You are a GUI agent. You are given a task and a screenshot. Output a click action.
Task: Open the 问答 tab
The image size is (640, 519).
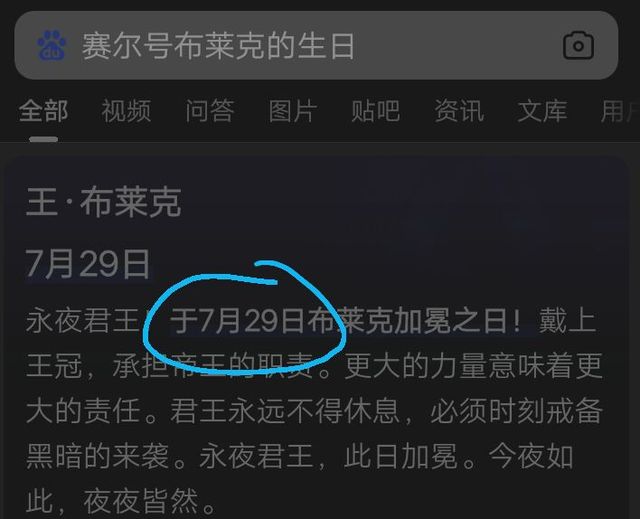[x=210, y=111]
